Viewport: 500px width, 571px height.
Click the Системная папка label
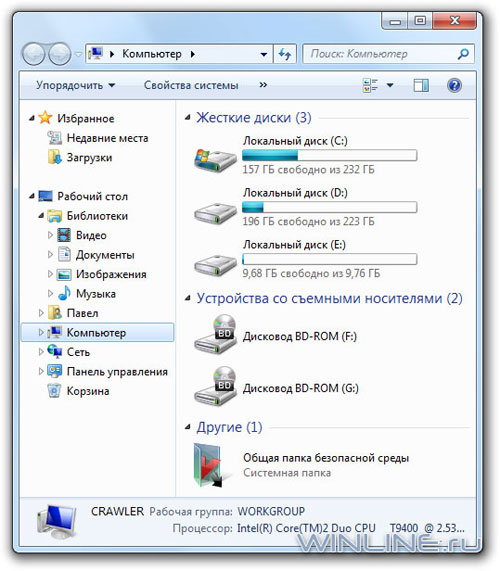[x=287, y=473]
